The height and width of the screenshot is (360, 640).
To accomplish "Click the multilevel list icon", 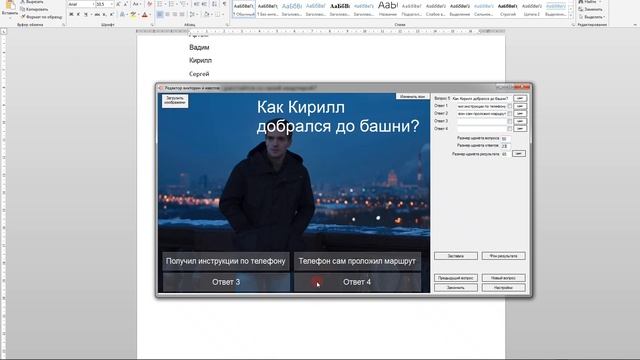I will (x=183, y=4).
